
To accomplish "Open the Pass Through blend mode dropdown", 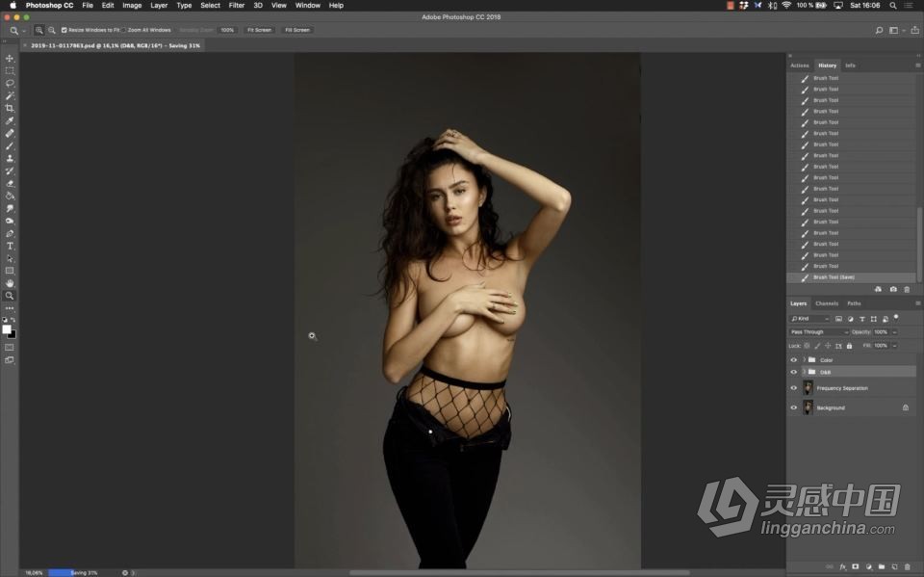I will pyautogui.click(x=819, y=332).
